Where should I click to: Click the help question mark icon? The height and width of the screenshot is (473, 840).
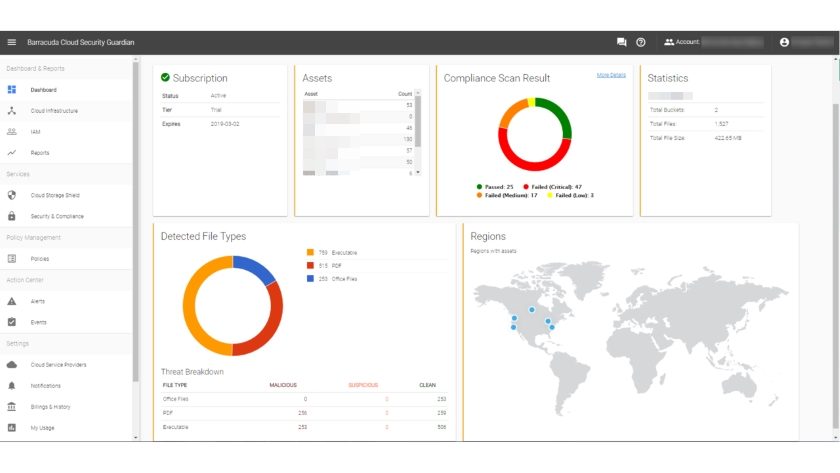(641, 42)
